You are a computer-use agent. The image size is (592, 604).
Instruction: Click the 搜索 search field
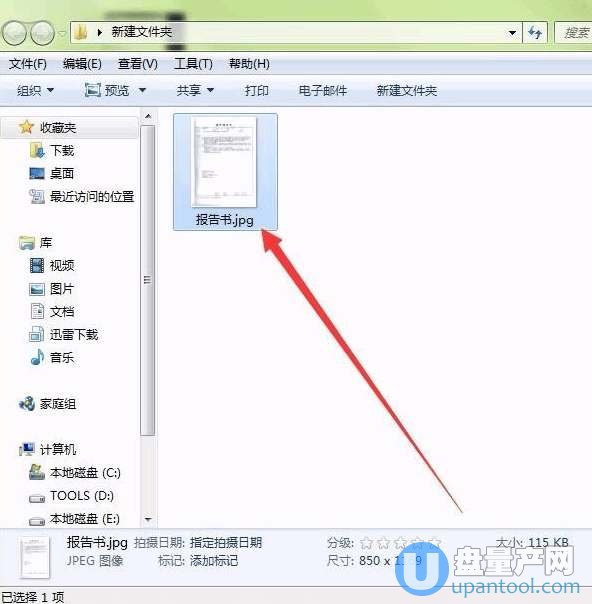(x=573, y=33)
